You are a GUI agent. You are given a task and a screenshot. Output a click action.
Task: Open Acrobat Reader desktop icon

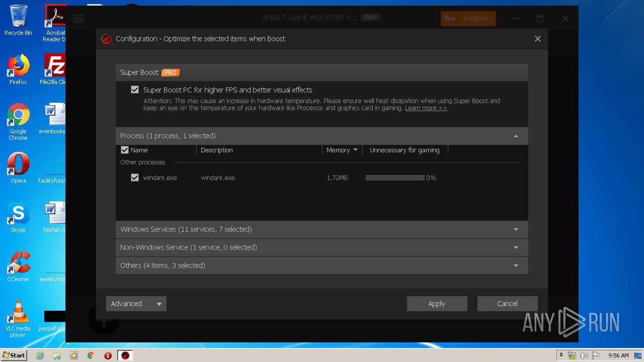(x=54, y=23)
